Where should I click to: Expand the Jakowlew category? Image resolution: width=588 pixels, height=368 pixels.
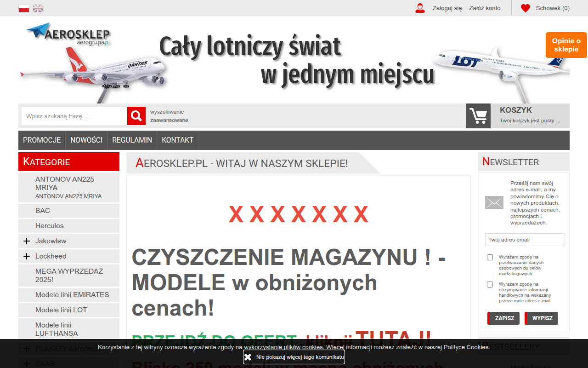click(27, 241)
